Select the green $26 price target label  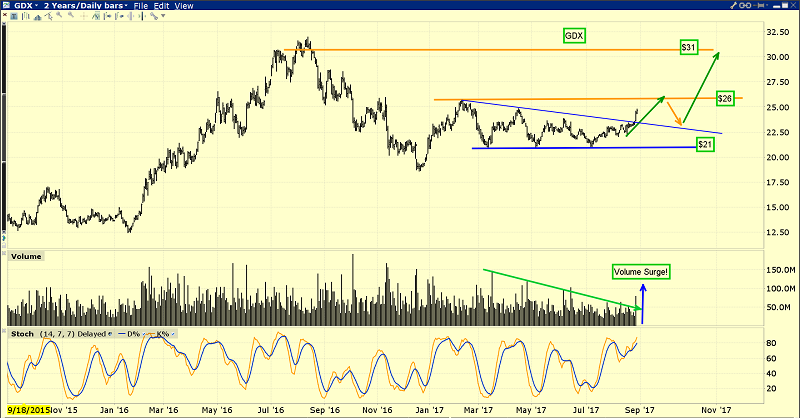pos(727,98)
